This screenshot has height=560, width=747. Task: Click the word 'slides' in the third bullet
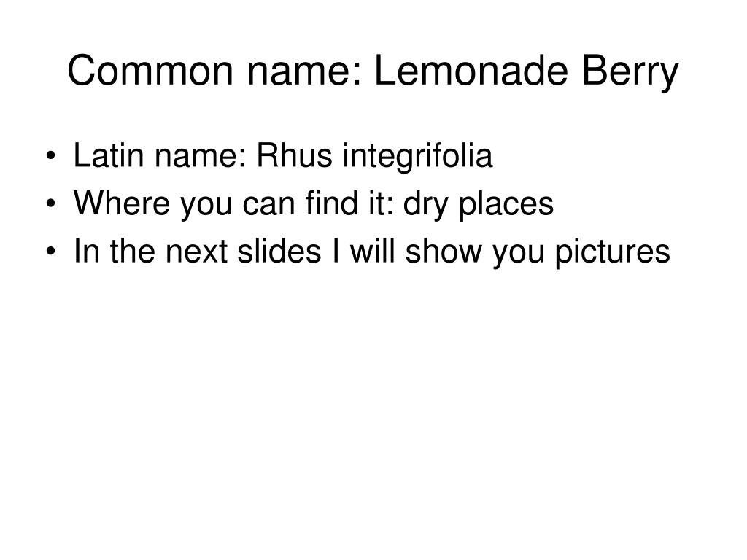(279, 251)
